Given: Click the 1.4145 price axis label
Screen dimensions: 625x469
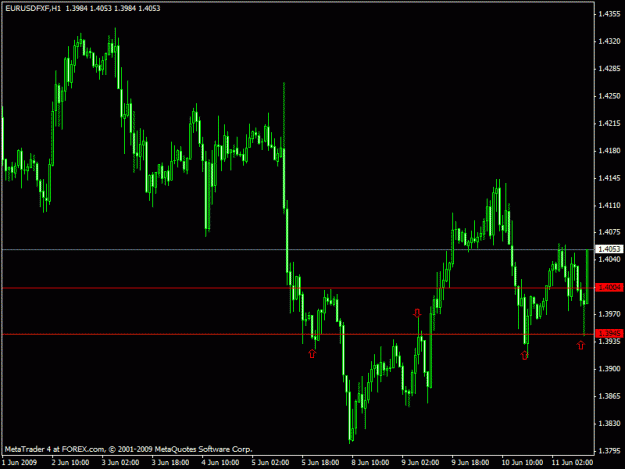Looking at the screenshot, I should 609,178.
